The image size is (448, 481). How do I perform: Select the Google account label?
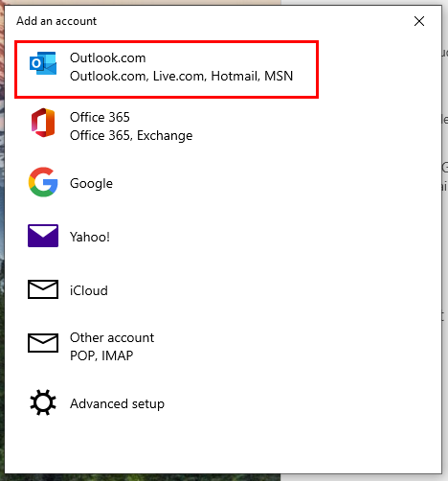91,183
